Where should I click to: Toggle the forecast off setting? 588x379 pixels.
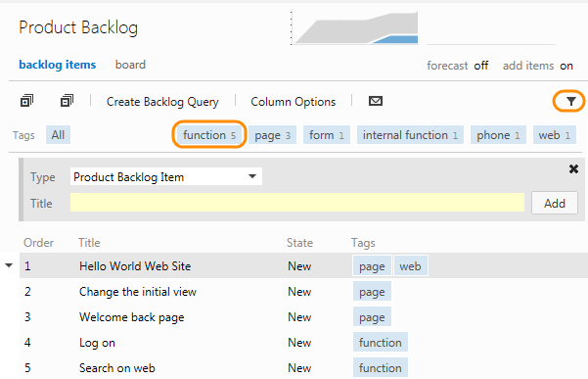coord(480,66)
